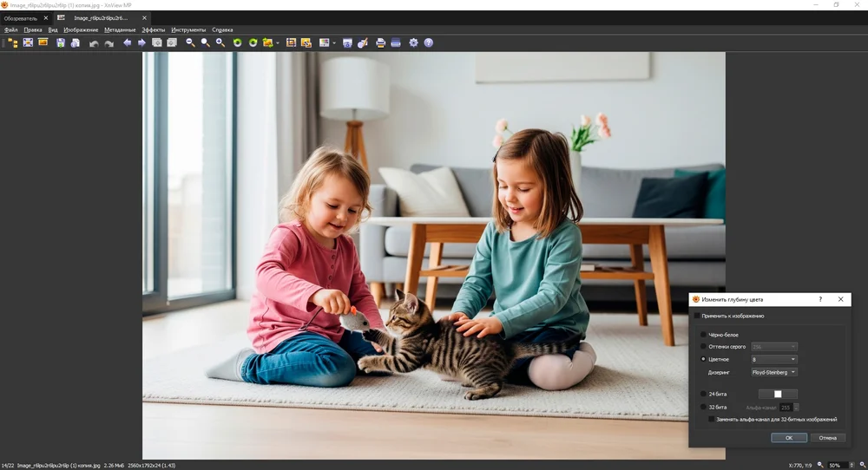868x470 pixels.
Task: Click the Альфа-канал spinner arrows
Action: coord(796,408)
